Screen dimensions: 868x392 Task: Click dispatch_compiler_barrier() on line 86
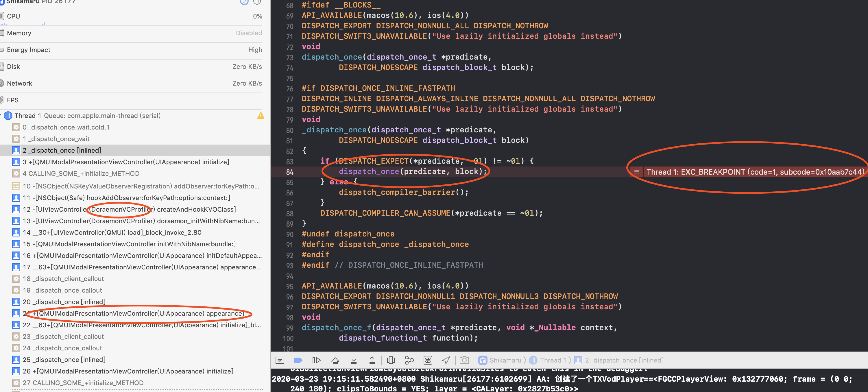pos(404,192)
